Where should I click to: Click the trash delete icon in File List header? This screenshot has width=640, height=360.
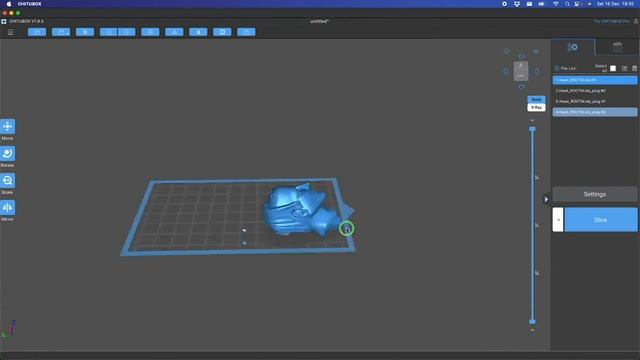(634, 69)
